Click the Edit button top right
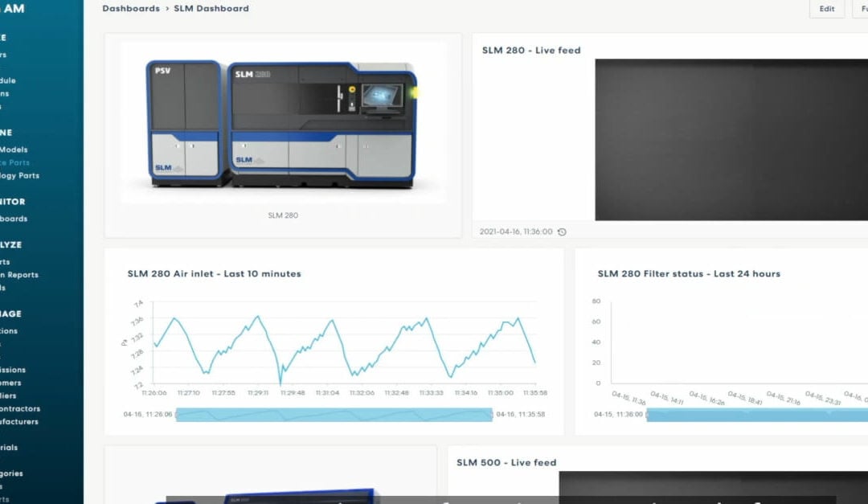This screenshot has width=868, height=504. tap(826, 9)
